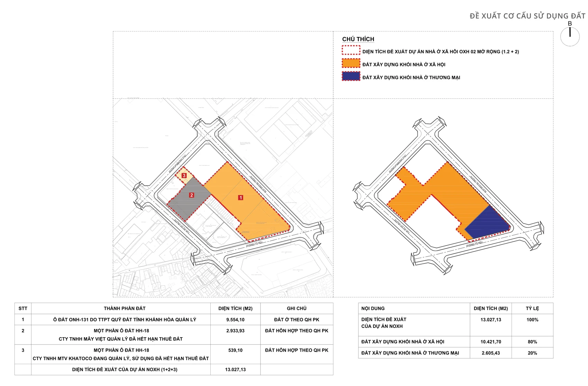Click the 80% ratio cell
Viewport: 588px width, 386px height.
(532, 342)
